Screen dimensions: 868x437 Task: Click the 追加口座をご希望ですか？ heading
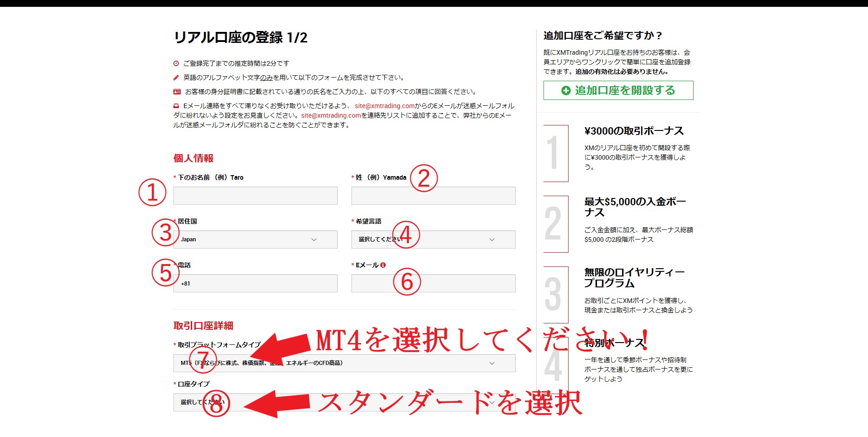[602, 36]
